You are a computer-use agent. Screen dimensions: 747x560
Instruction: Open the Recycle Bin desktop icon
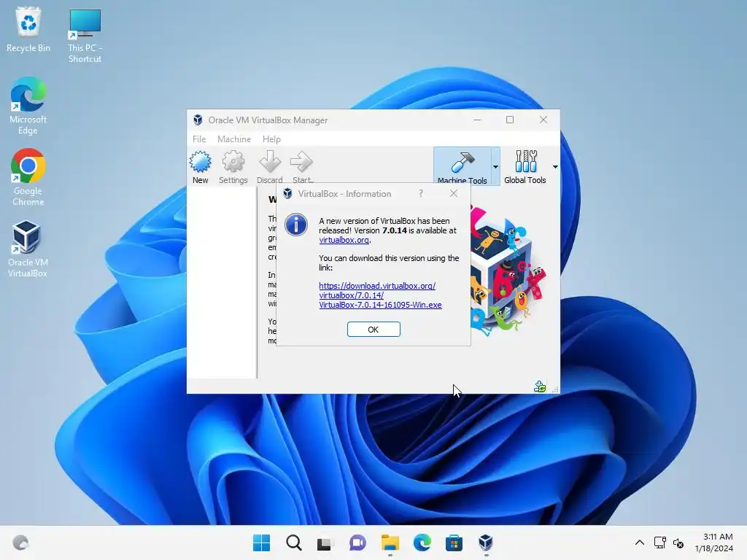(x=28, y=29)
